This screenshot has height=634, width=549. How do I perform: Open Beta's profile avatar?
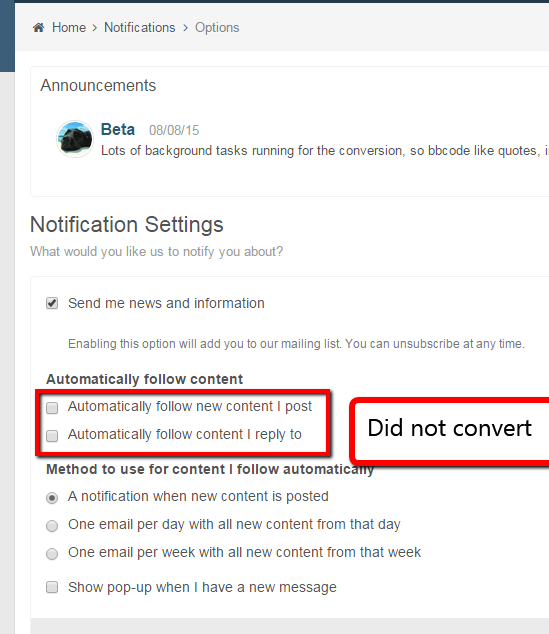[75, 139]
